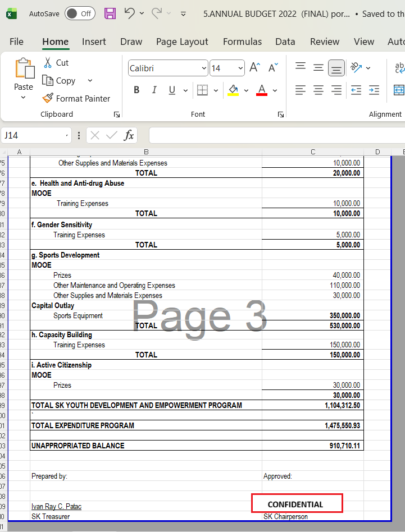
Task: Align text to the right
Action: tap(336, 90)
